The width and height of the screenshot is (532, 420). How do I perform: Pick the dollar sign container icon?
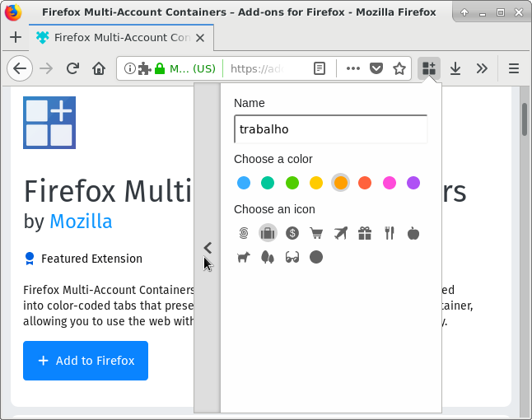292,233
